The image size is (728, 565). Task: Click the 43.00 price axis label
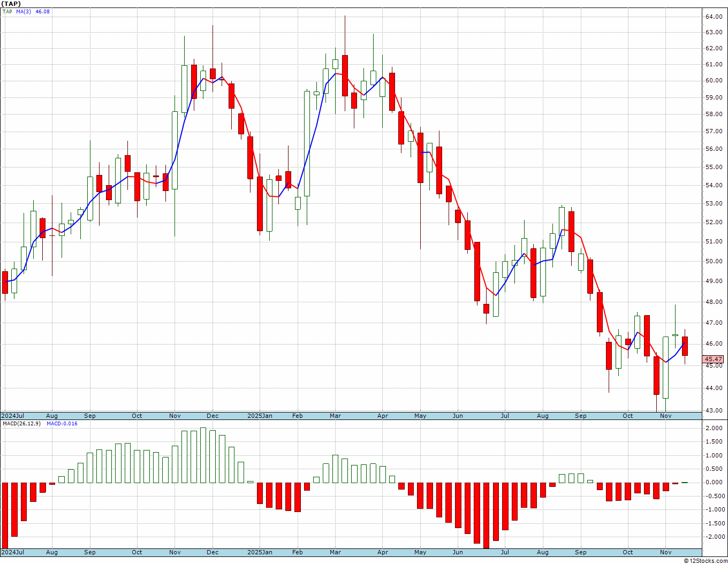click(714, 410)
